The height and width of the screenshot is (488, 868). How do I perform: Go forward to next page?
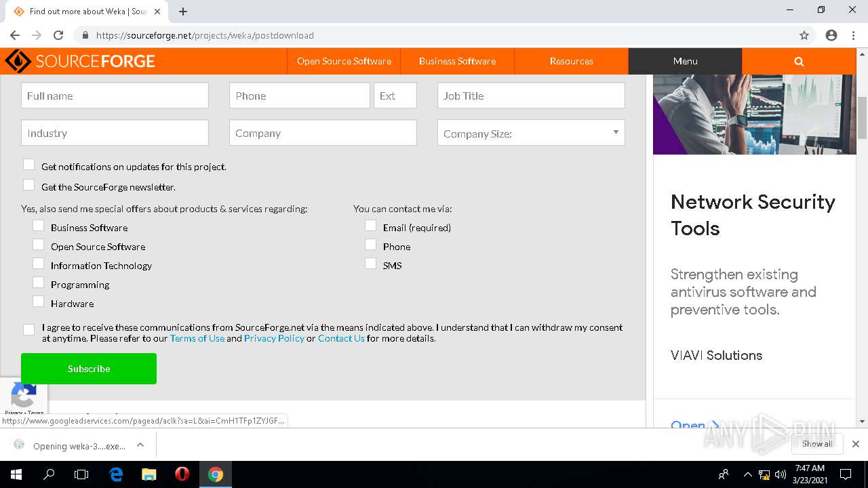[37, 35]
